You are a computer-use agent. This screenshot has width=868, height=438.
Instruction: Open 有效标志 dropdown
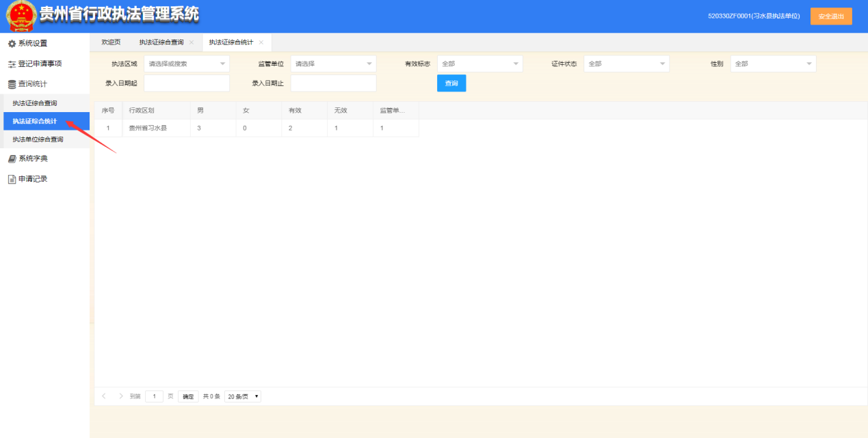point(479,64)
